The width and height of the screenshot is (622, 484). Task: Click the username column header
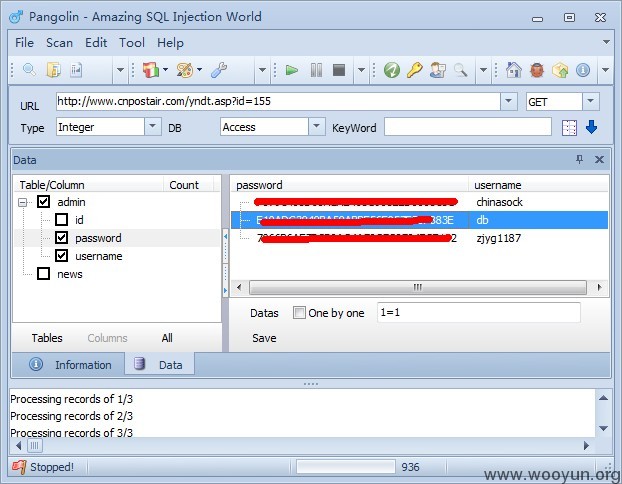[538, 185]
